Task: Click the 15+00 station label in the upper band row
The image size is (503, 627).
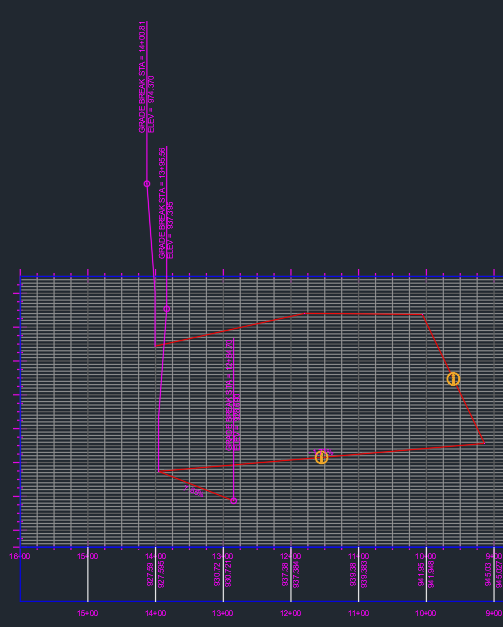Action: pos(88,556)
